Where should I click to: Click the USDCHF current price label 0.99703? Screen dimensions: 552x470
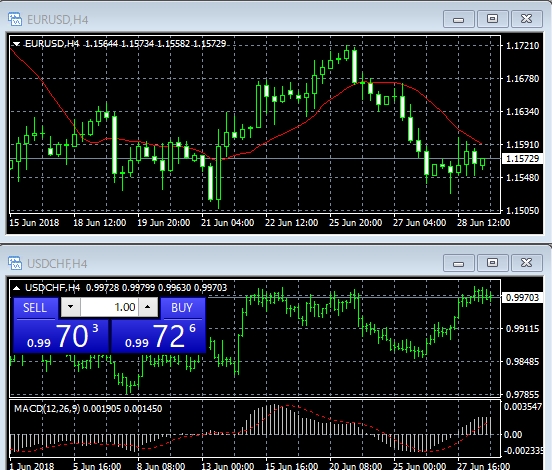point(522,297)
